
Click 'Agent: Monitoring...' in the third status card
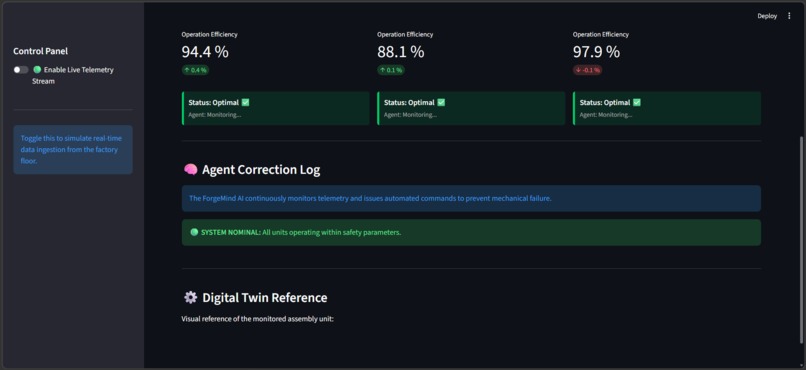(606, 115)
